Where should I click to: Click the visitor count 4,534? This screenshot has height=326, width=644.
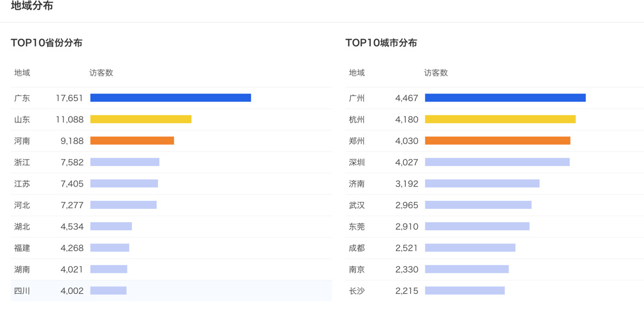72,227
